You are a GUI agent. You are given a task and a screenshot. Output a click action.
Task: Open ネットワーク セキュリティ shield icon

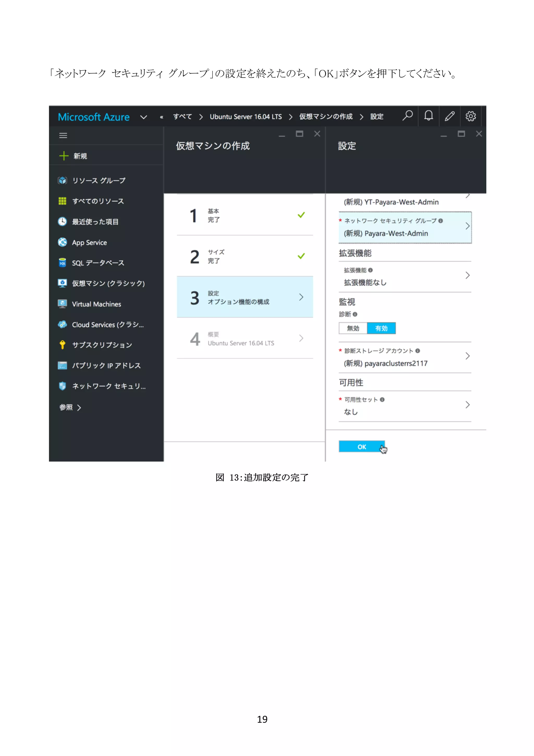click(x=62, y=386)
